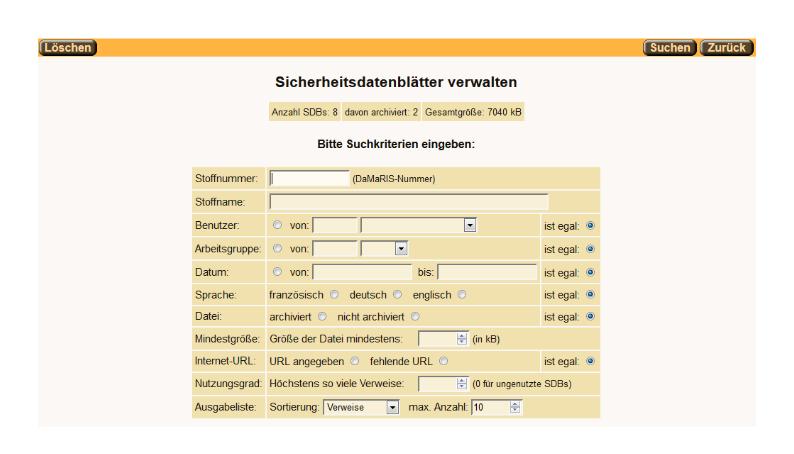
Task: Click the Mindestgröße spinner arrows
Action: pos(461,339)
